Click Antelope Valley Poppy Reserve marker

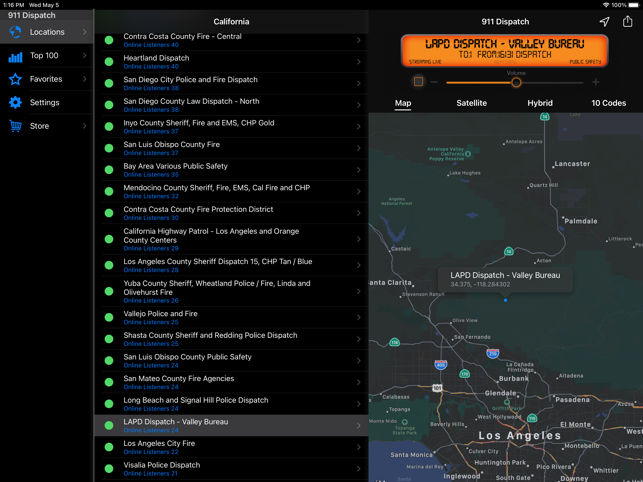[x=468, y=154]
